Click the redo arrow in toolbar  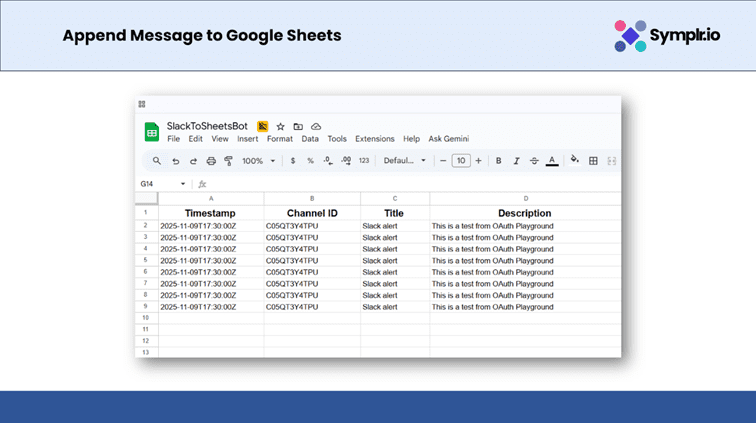pos(193,161)
